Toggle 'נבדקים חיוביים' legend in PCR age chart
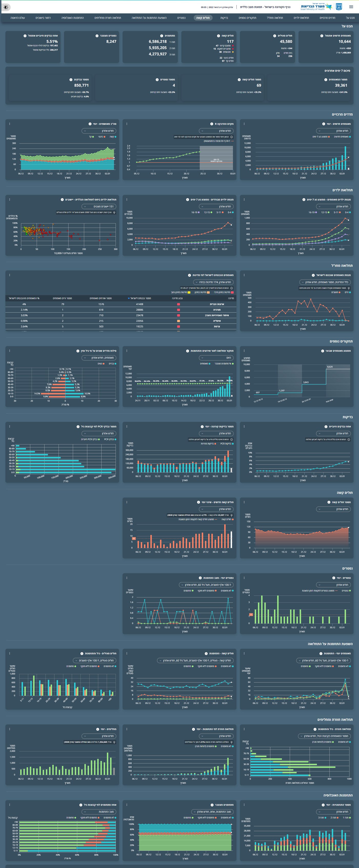Image resolution: width=359 pixels, height=868 pixels. click(x=90, y=440)
